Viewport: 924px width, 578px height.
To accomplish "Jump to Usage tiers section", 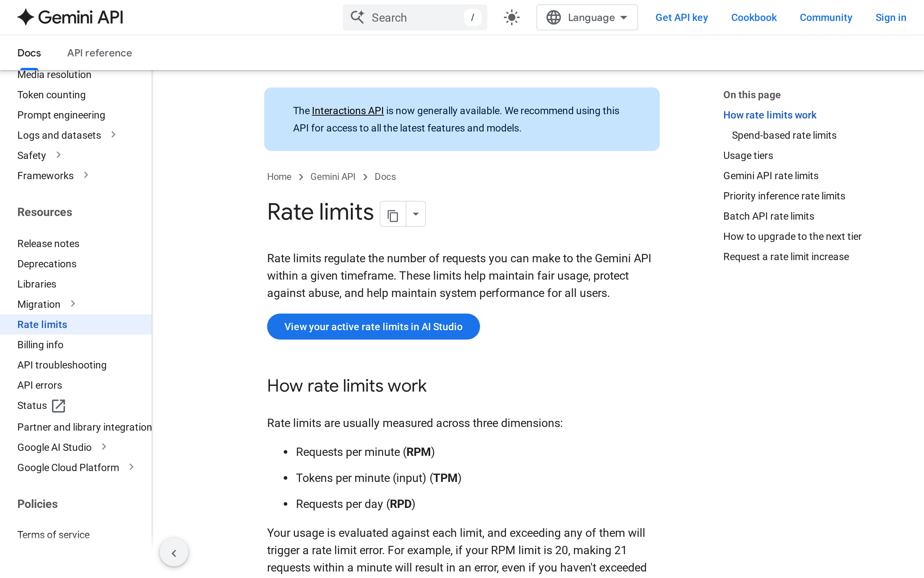I will (x=748, y=156).
